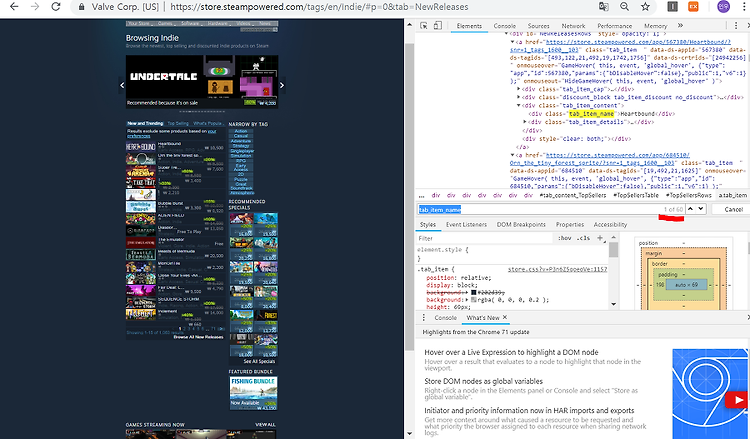Collapse the tab_item_content div node
This screenshot has width=750, height=439.
point(519,106)
